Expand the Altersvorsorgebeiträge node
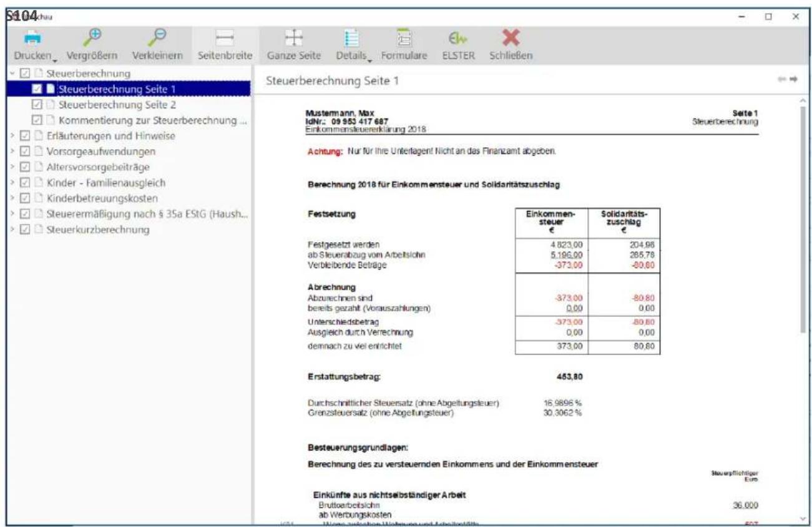The height and width of the screenshot is (527, 812). click(x=13, y=167)
